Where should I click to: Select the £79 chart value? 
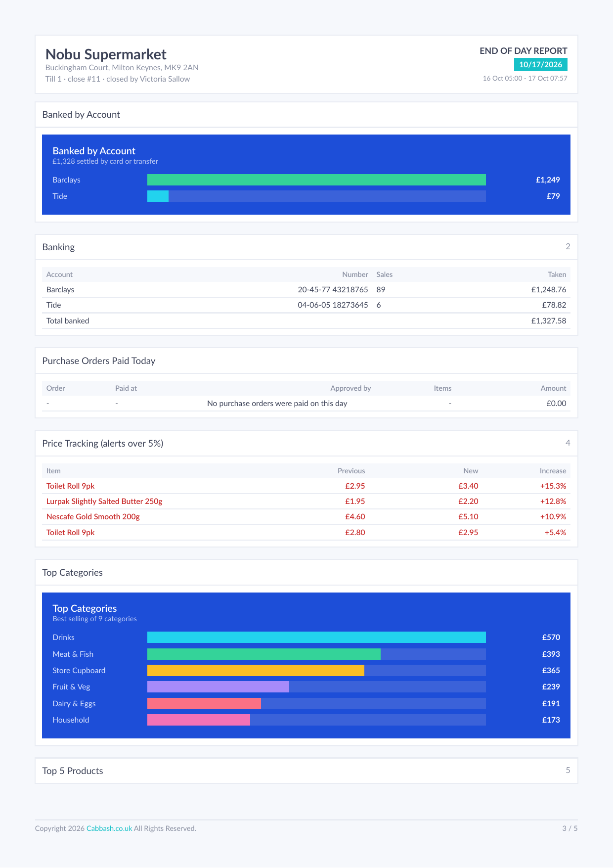(553, 196)
